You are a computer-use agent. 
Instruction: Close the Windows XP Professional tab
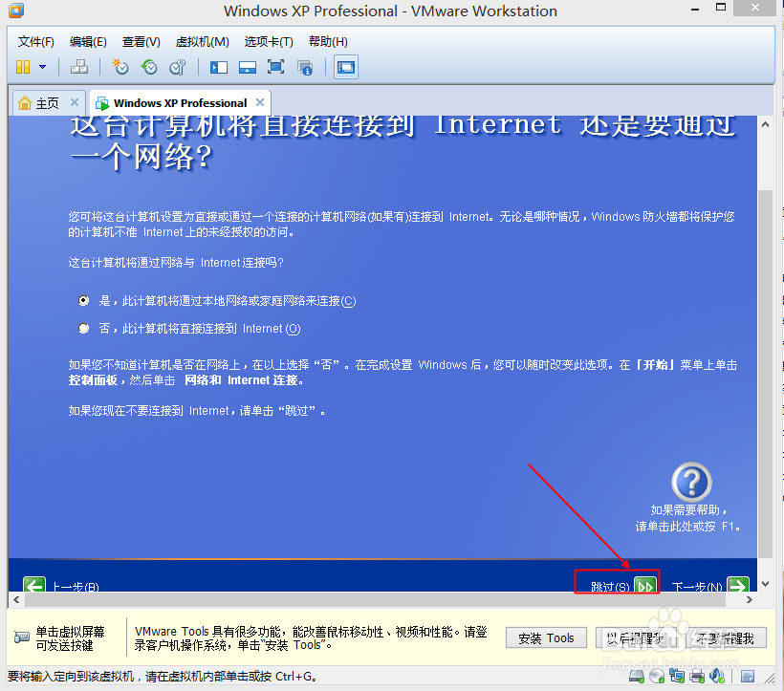click(260, 102)
